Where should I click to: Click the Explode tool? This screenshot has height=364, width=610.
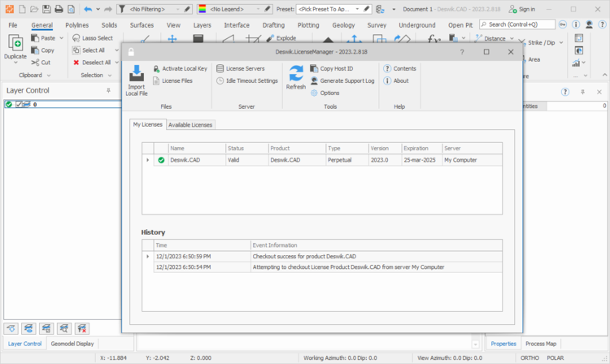(x=281, y=38)
